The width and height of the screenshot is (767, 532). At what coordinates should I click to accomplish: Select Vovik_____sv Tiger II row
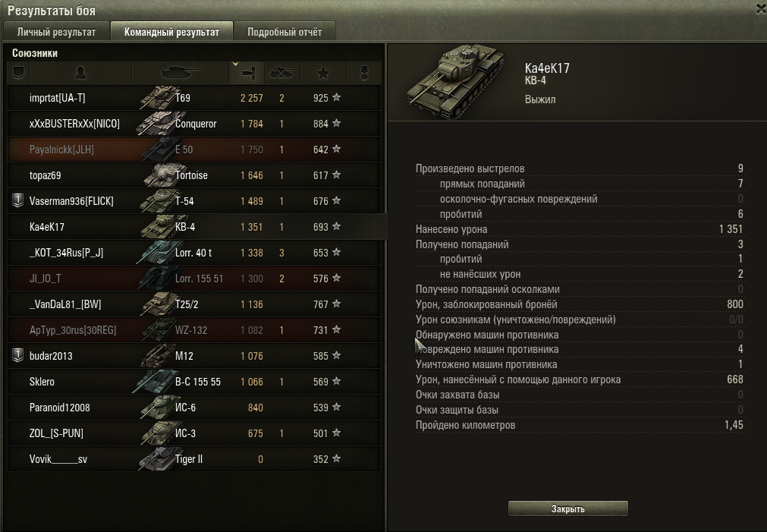tap(193, 459)
